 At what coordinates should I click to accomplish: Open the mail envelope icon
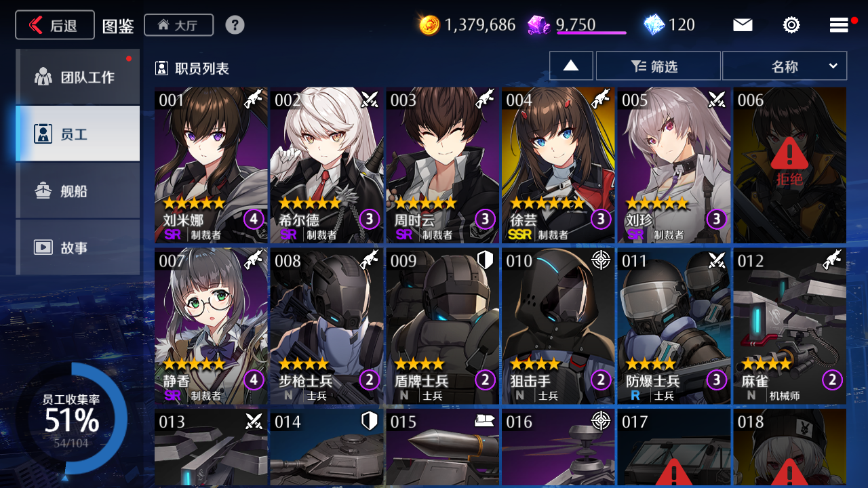[743, 25]
